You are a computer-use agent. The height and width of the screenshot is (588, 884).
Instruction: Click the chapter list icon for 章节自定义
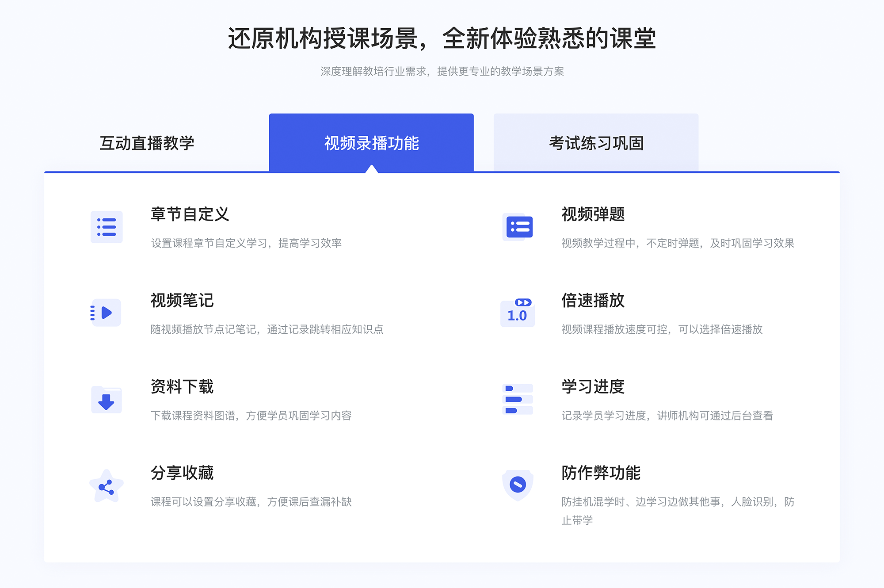(x=106, y=229)
